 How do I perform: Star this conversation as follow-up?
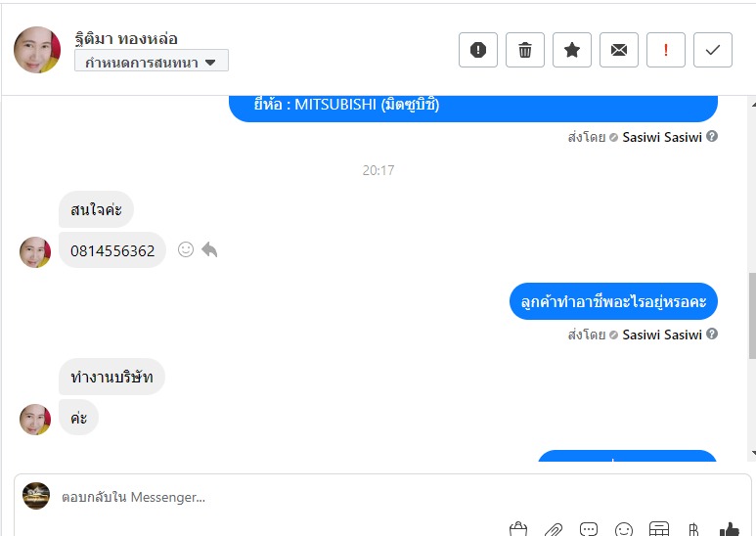[572, 50]
